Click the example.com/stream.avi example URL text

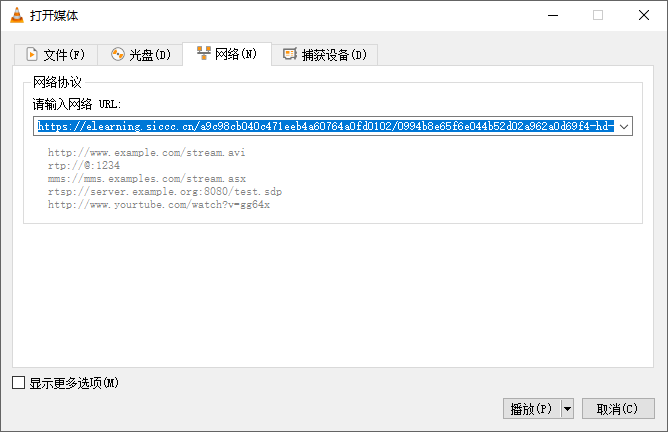click(146, 153)
